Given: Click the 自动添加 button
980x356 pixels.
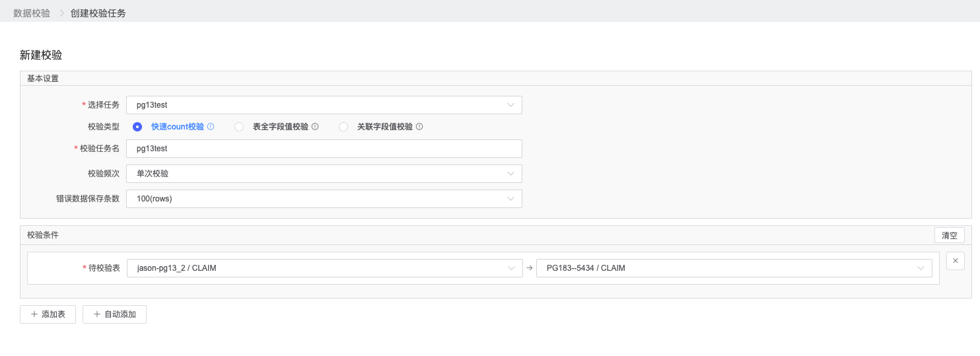Looking at the screenshot, I should tap(114, 314).
